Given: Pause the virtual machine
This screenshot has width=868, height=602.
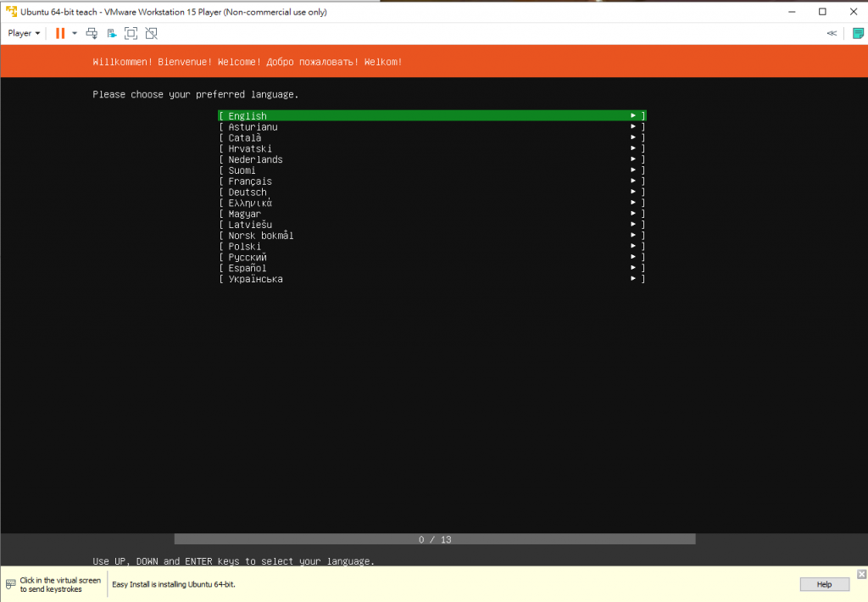Looking at the screenshot, I should tap(60, 33).
